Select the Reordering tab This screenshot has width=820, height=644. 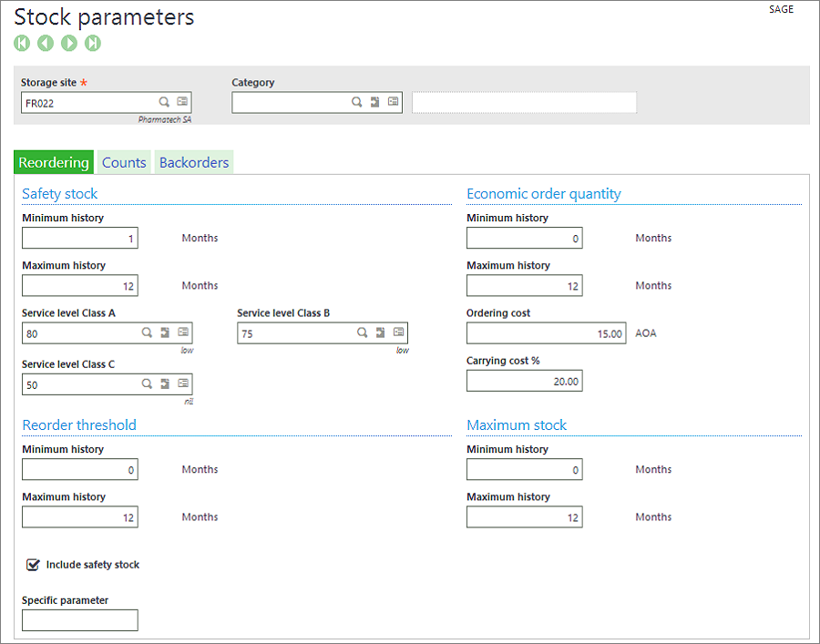tap(54, 162)
